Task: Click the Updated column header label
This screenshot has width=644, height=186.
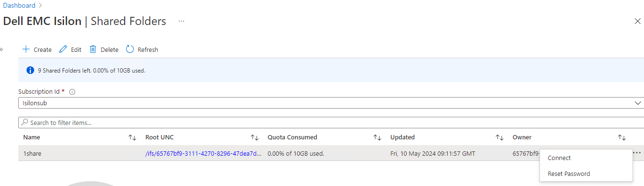Action: [402, 137]
